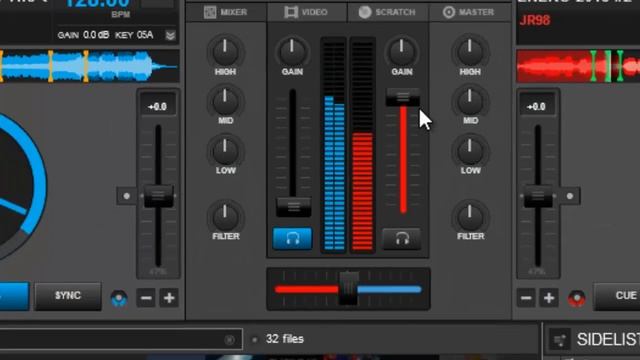Expand the left deck key dropdown arrow
Screen dimensions: 640x360
tap(171, 36)
